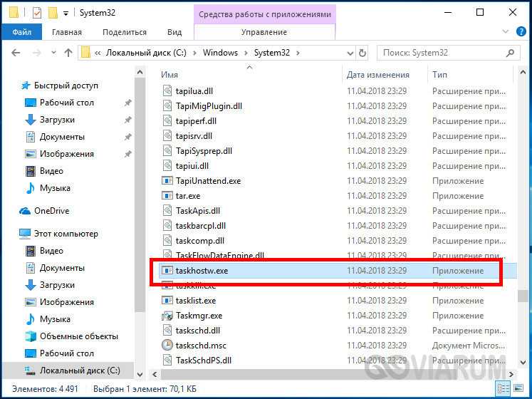
Task: Select the file taskschd.dll
Action: click(x=197, y=331)
